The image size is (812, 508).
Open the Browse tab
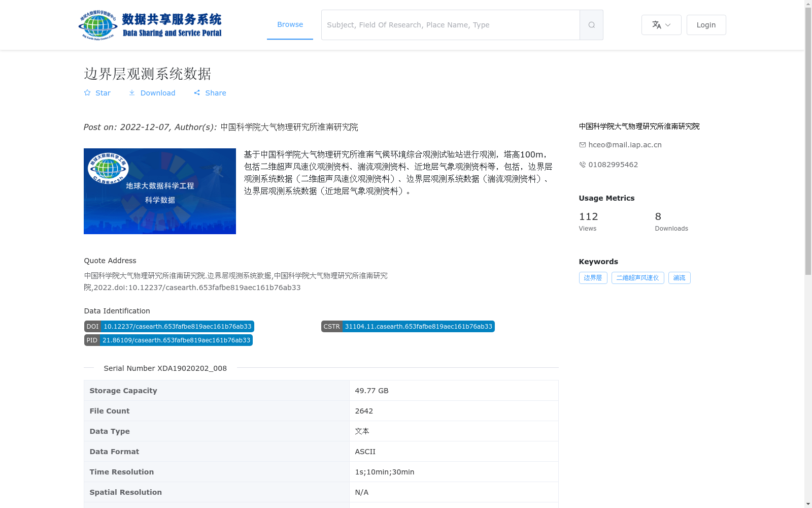click(290, 24)
